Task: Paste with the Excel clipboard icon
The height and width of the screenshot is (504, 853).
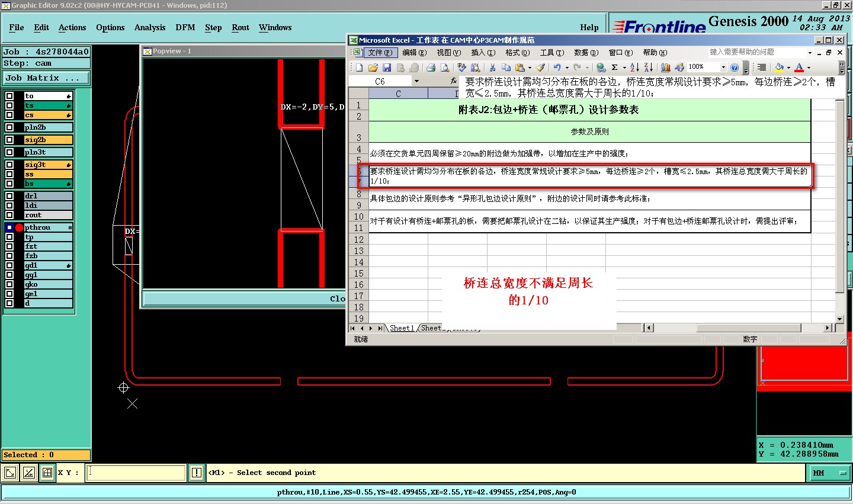Action: point(520,68)
